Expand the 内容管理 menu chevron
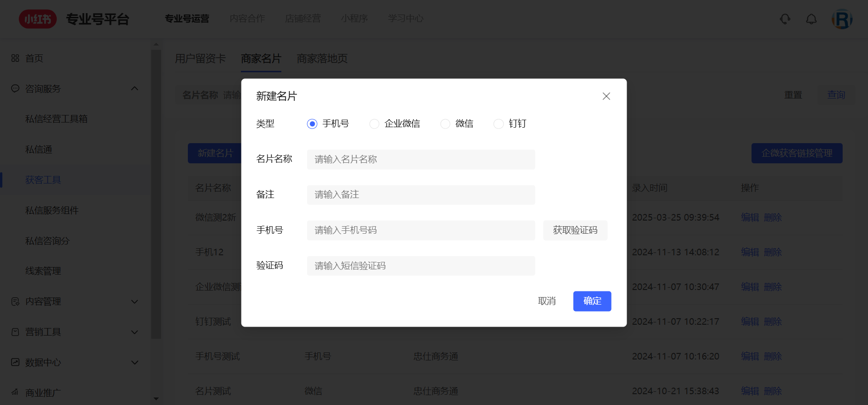Image resolution: width=868 pixels, height=405 pixels. 135,302
